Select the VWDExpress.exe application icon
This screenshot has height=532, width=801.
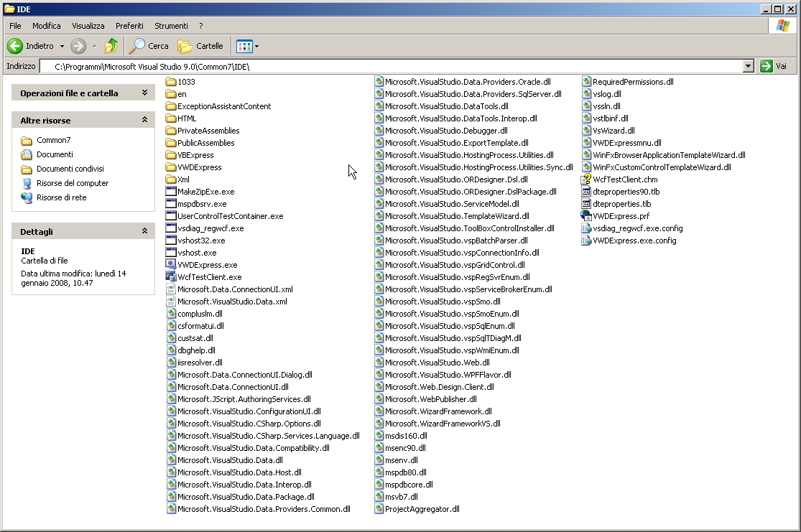pyautogui.click(x=171, y=264)
